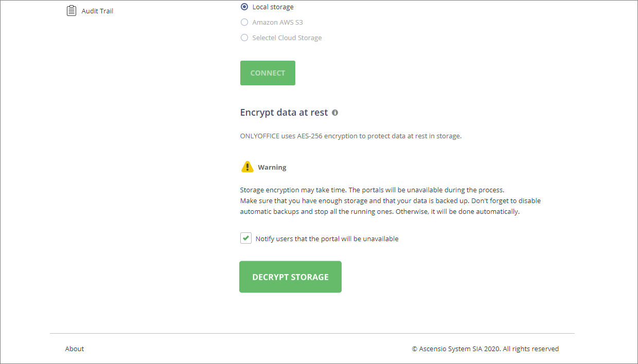Click the warning sign above the storage notice

click(x=247, y=166)
